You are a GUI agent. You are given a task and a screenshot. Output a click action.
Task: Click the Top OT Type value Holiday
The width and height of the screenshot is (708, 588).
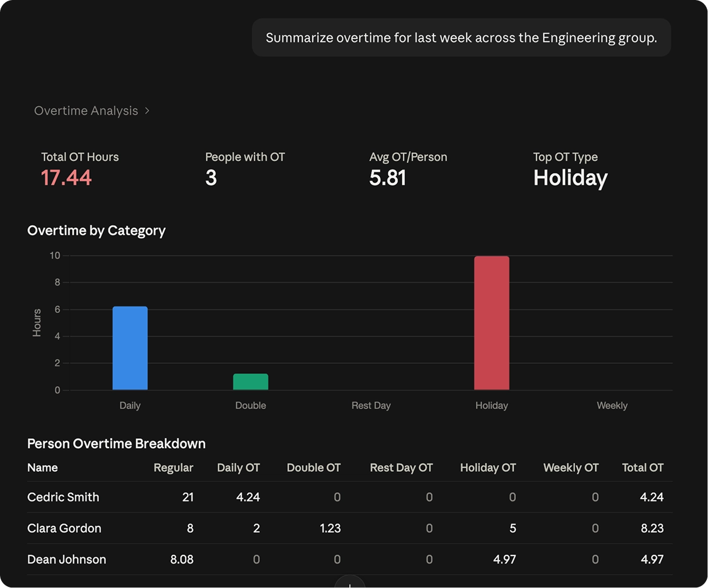(x=570, y=178)
